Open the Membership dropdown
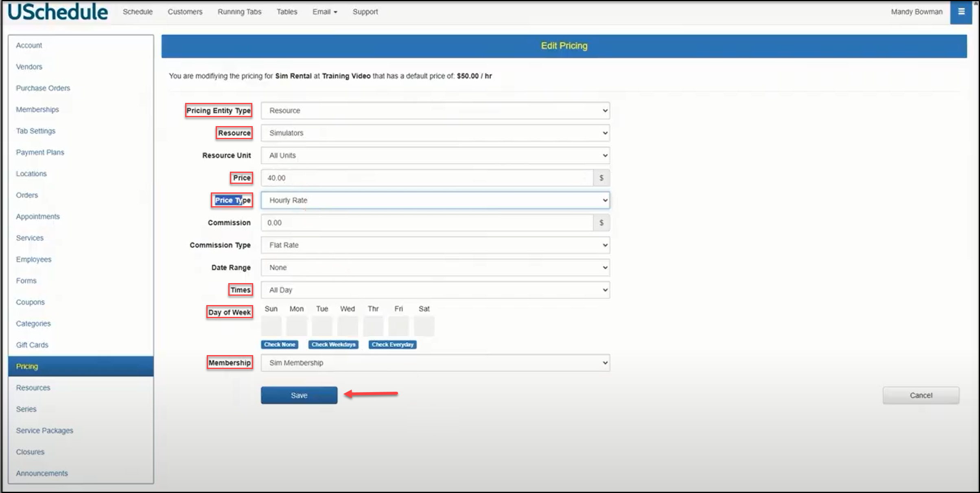 coord(435,363)
